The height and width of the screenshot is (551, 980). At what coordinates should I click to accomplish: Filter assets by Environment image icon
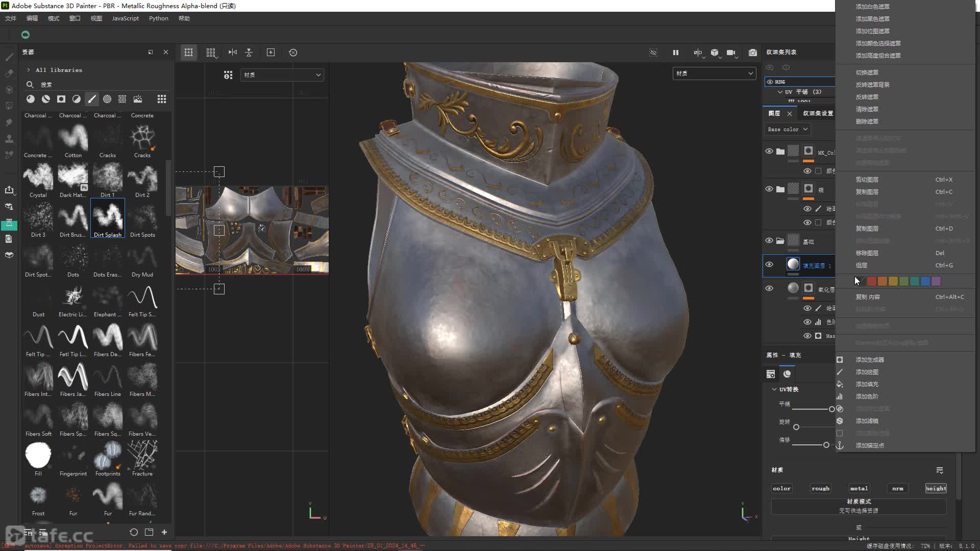click(138, 99)
